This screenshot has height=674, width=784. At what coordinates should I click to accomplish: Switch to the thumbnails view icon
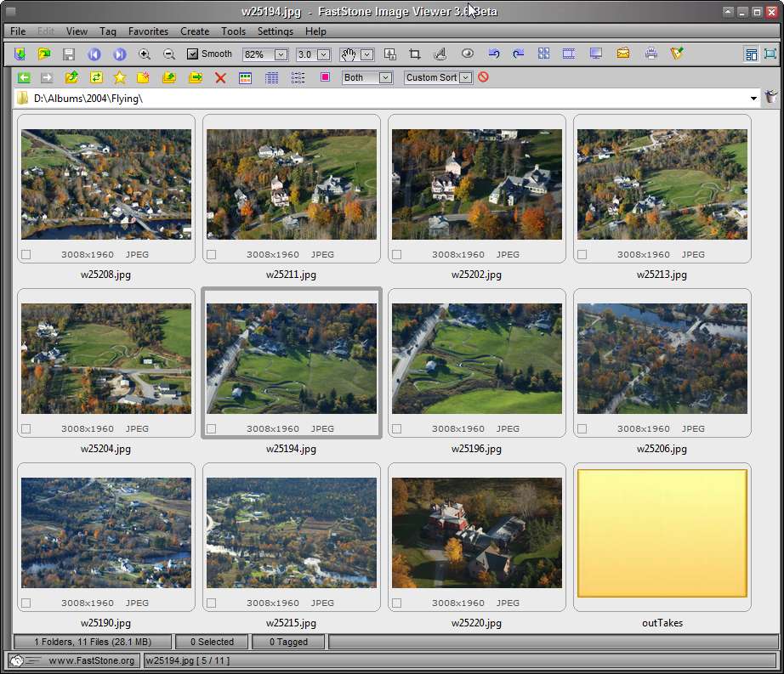pyautogui.click(x=245, y=78)
